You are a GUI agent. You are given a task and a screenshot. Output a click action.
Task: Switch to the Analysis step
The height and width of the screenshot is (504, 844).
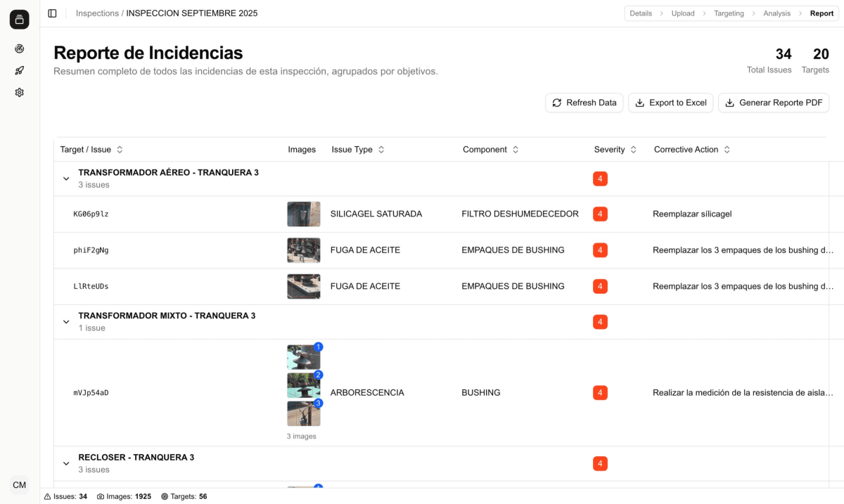tap(776, 13)
